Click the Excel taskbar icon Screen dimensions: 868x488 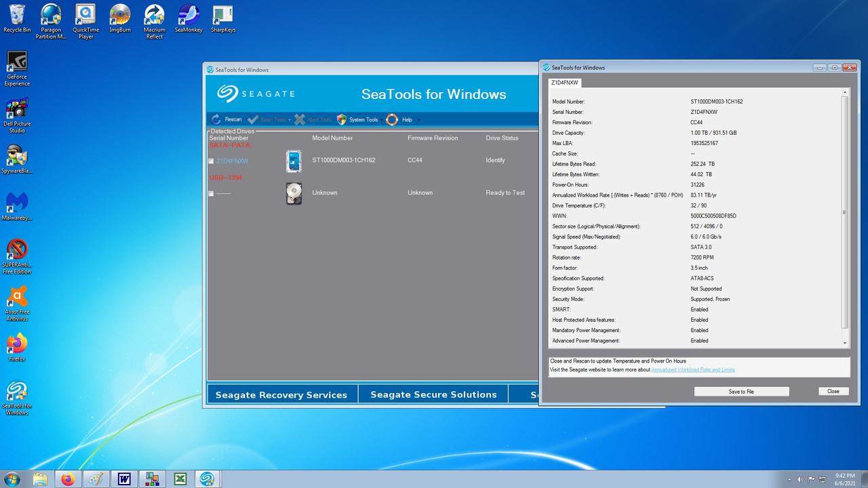(x=180, y=479)
